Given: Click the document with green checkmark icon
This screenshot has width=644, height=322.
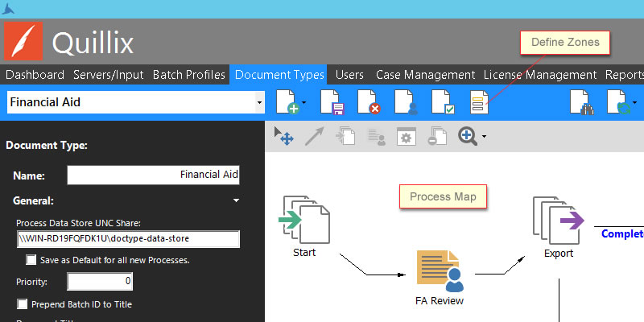Looking at the screenshot, I should coord(444,102).
